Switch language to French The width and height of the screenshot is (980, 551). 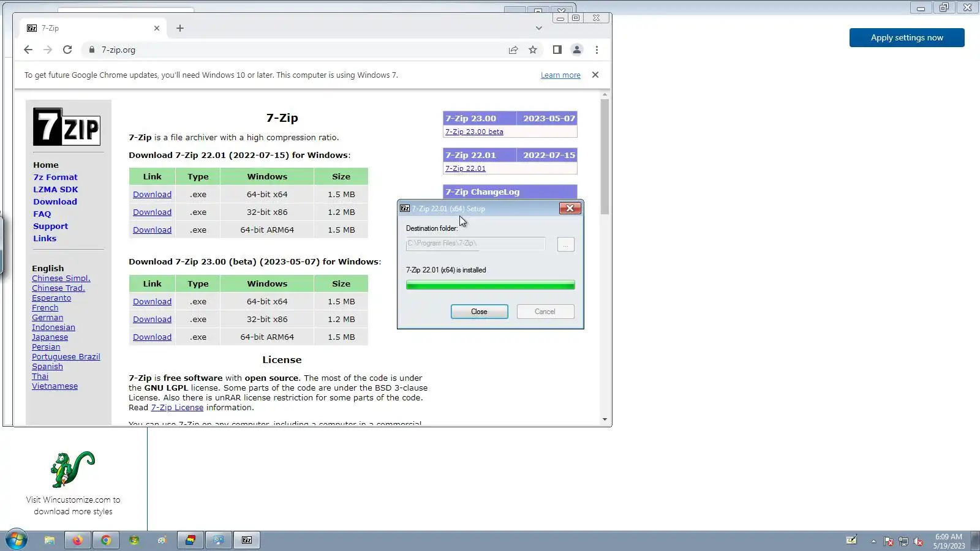(x=45, y=307)
